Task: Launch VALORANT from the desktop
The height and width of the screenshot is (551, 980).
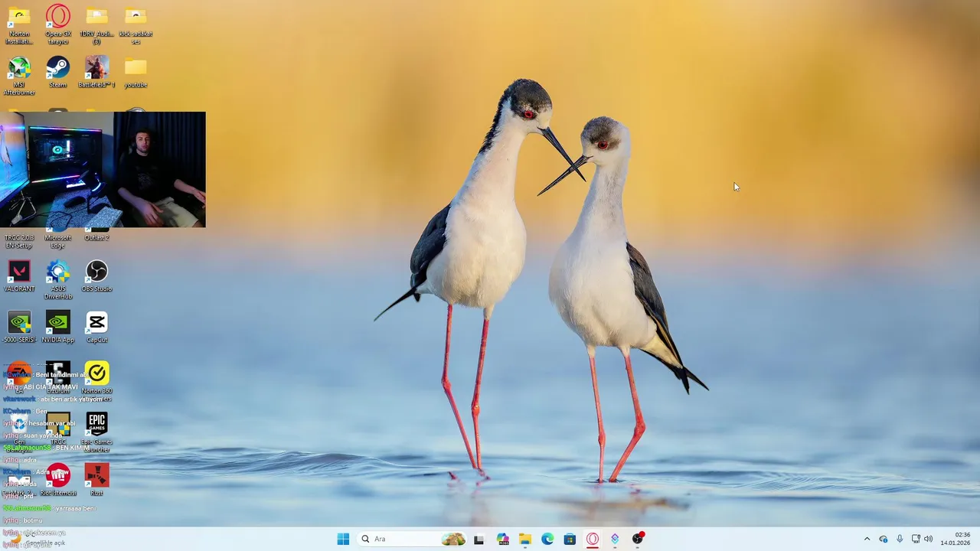Action: tap(19, 276)
